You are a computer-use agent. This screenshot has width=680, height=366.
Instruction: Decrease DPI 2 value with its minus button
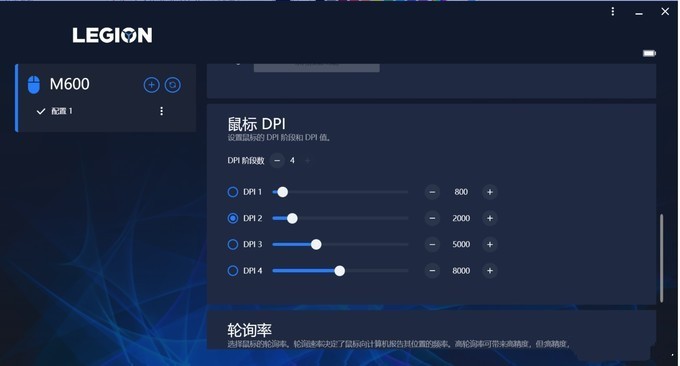[x=432, y=218]
